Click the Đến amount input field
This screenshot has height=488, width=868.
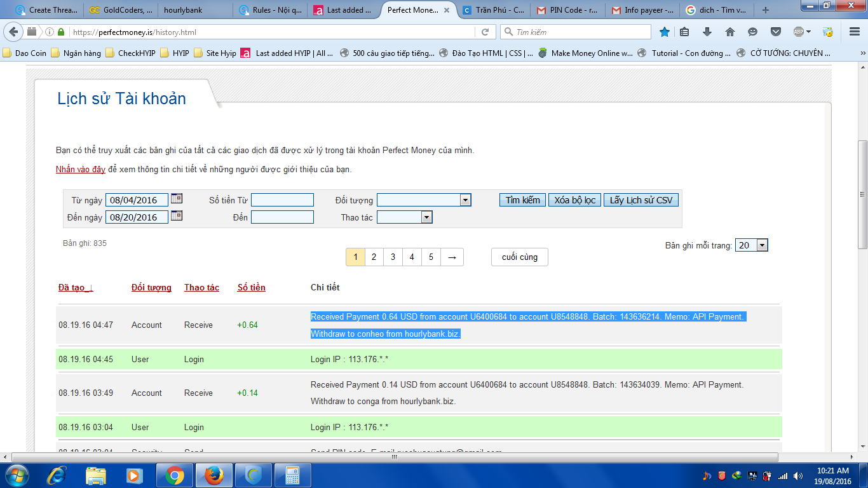[x=282, y=217]
